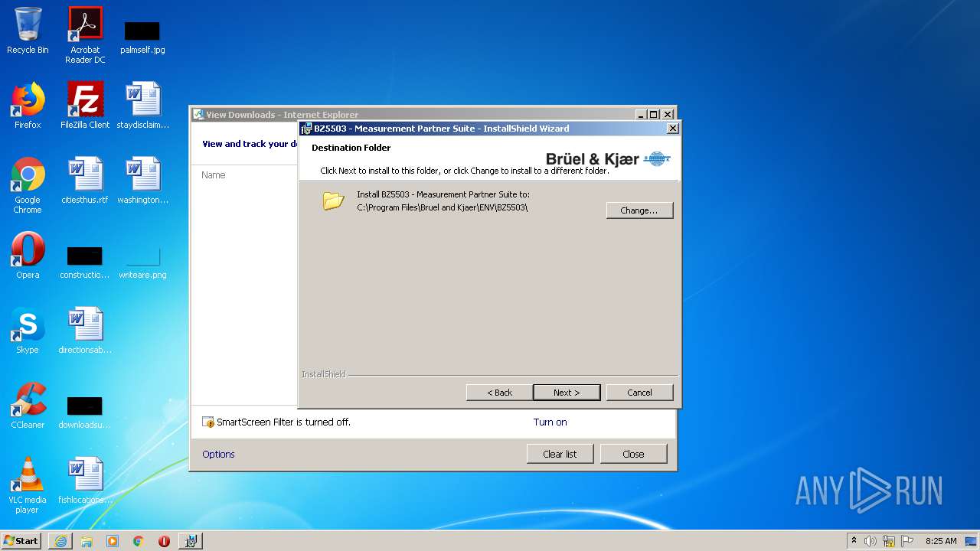Click Internet Explorer taskbar icon

point(60,541)
